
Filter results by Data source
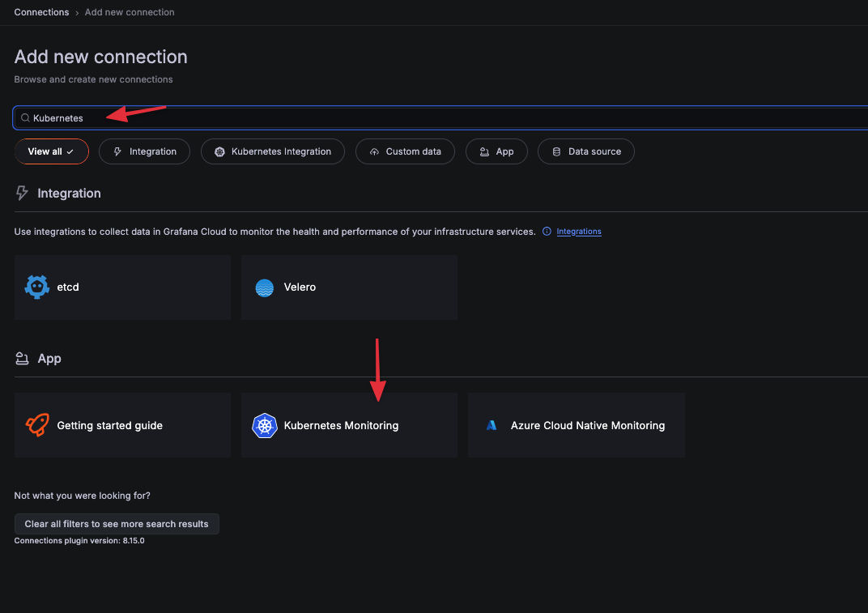click(585, 151)
